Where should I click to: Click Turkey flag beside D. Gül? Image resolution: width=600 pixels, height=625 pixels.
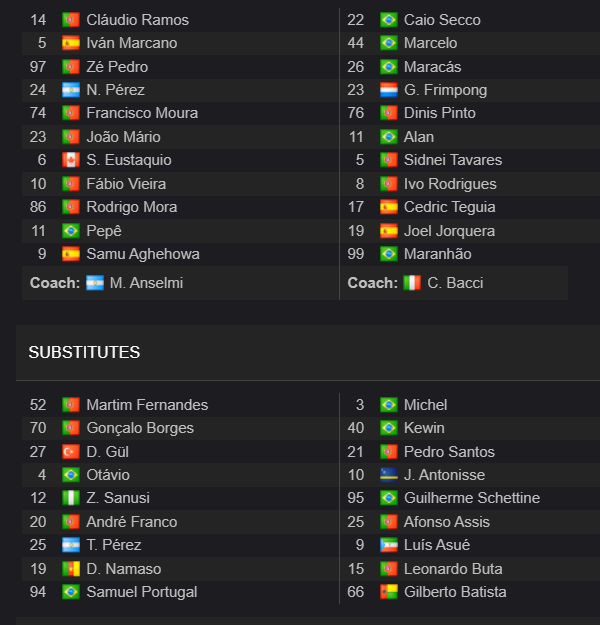click(x=71, y=452)
